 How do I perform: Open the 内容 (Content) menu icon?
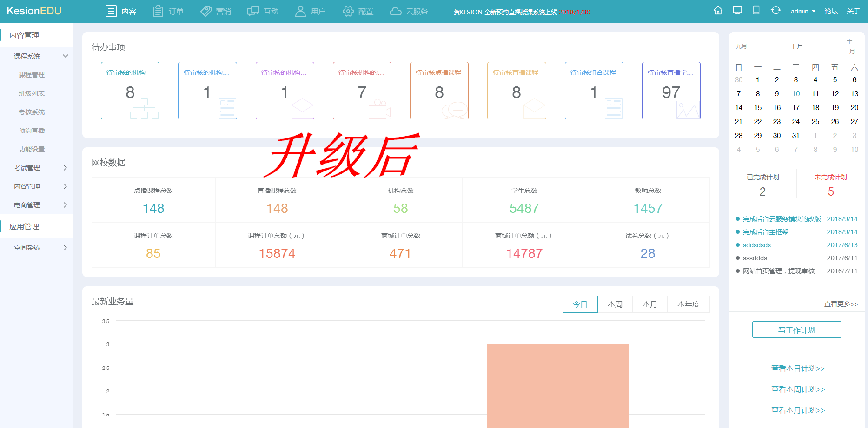(110, 11)
